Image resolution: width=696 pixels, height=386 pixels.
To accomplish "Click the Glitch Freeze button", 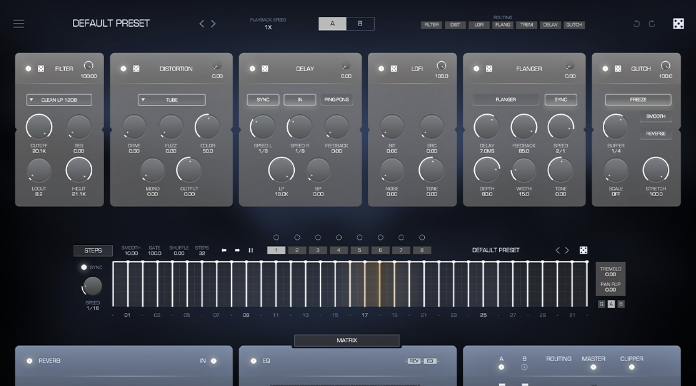I will coord(638,100).
